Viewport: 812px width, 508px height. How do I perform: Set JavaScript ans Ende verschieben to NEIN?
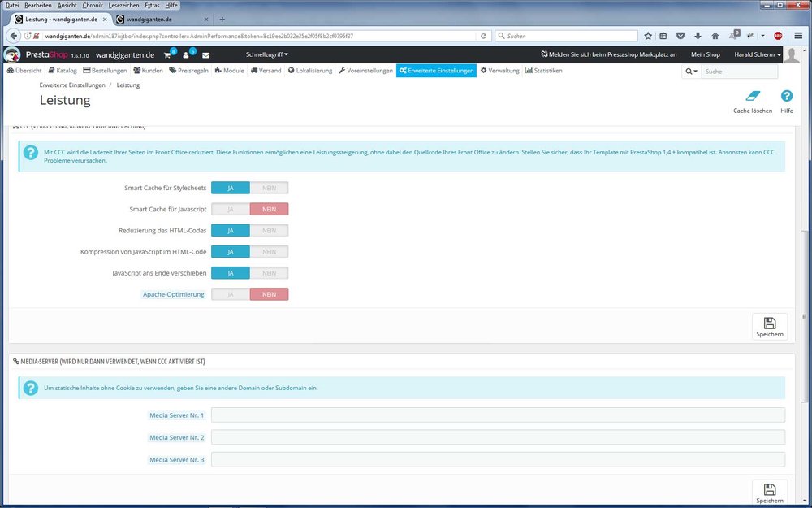270,272
